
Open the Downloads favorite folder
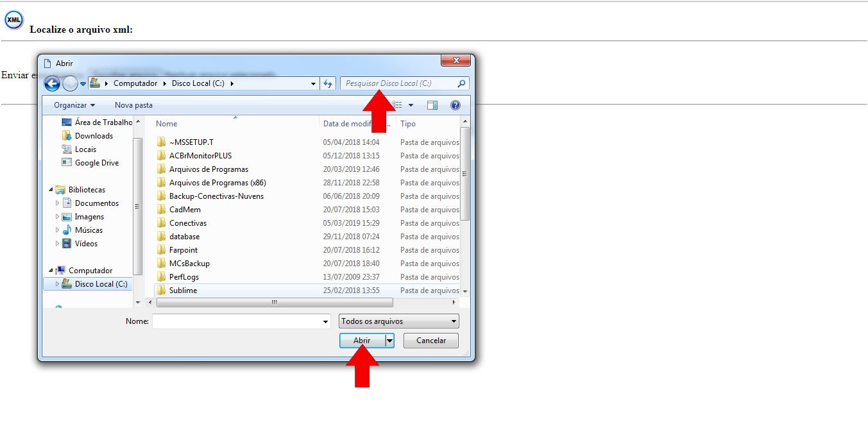94,136
